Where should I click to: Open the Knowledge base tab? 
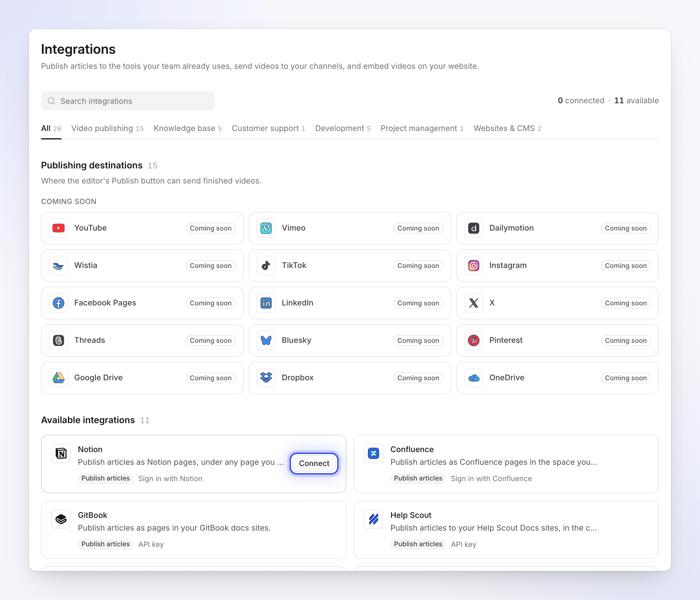point(187,129)
